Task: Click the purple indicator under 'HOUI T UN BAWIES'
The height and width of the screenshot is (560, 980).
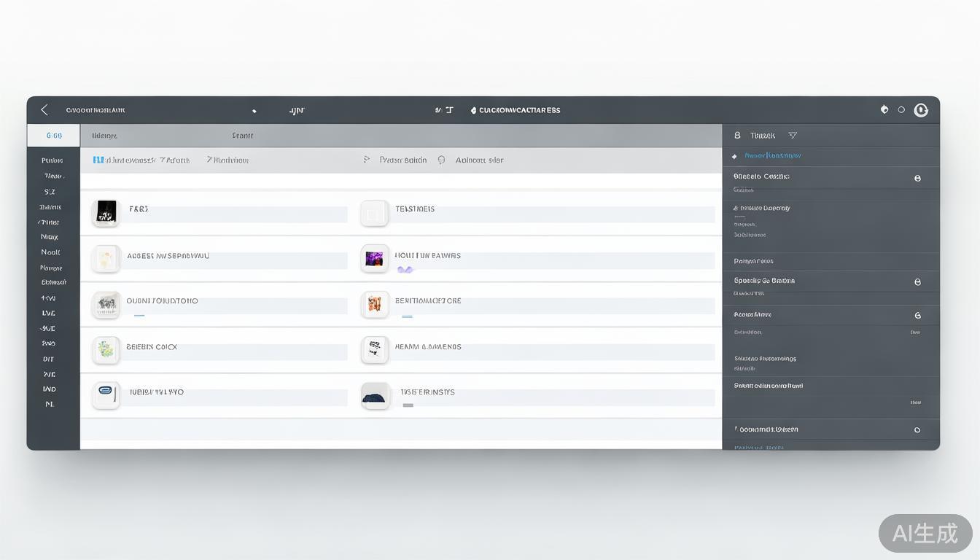Action: (405, 270)
